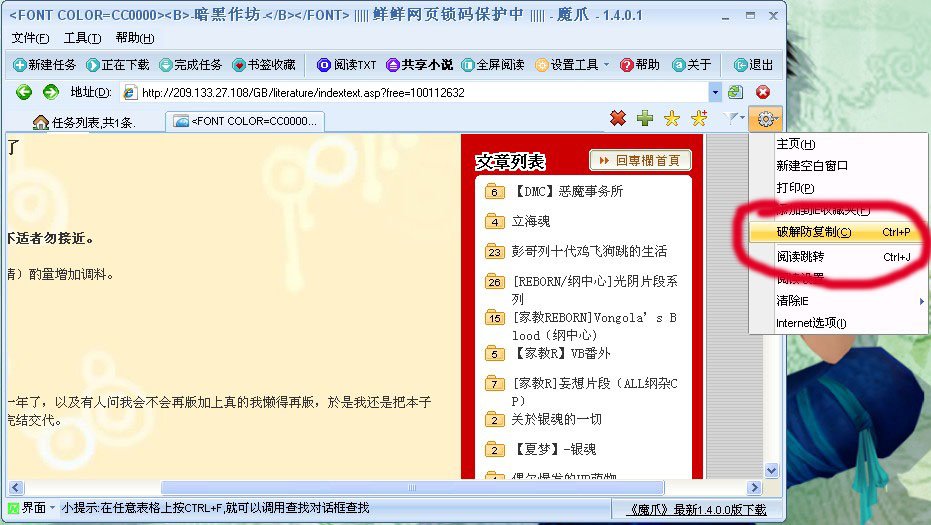Click folder icon numbered 23
The width and height of the screenshot is (931, 525).
point(495,251)
